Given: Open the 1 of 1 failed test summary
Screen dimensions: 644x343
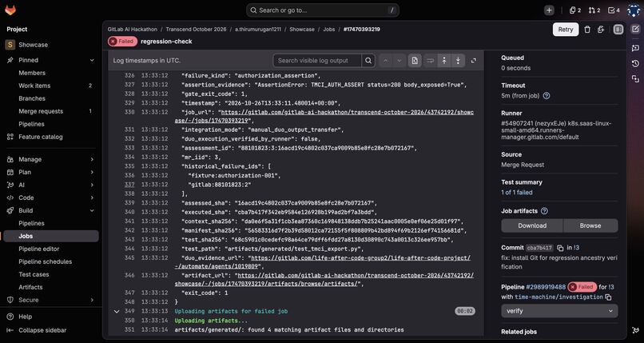Looking at the screenshot, I should point(517,192).
